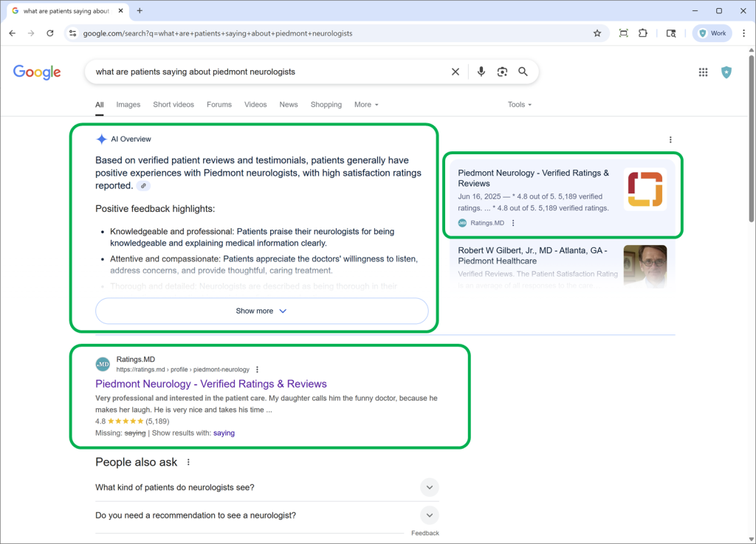Submit search with magnifier icon
756x544 pixels.
pyautogui.click(x=523, y=72)
